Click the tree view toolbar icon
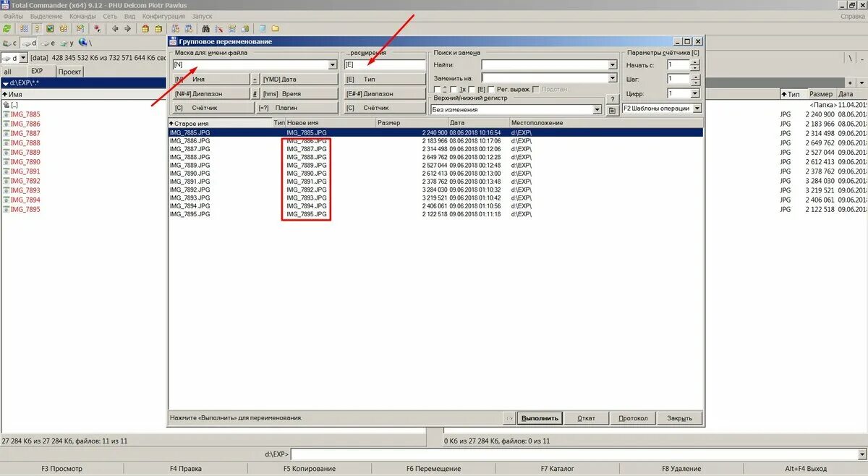 [64, 29]
